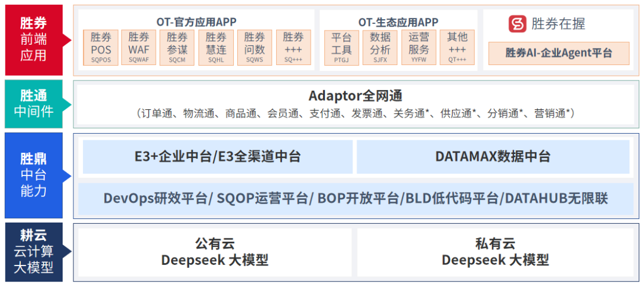Select the 平台工具 PTGJ box
This screenshot has height=287, width=644.
pyautogui.click(x=341, y=48)
